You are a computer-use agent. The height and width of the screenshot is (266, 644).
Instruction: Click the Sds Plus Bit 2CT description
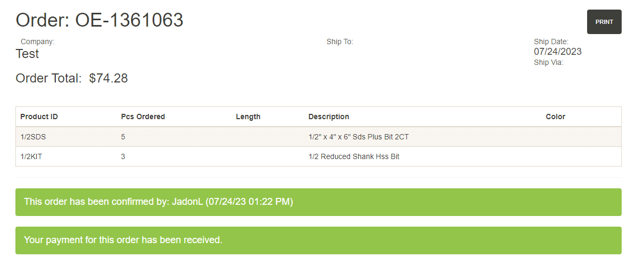[358, 137]
